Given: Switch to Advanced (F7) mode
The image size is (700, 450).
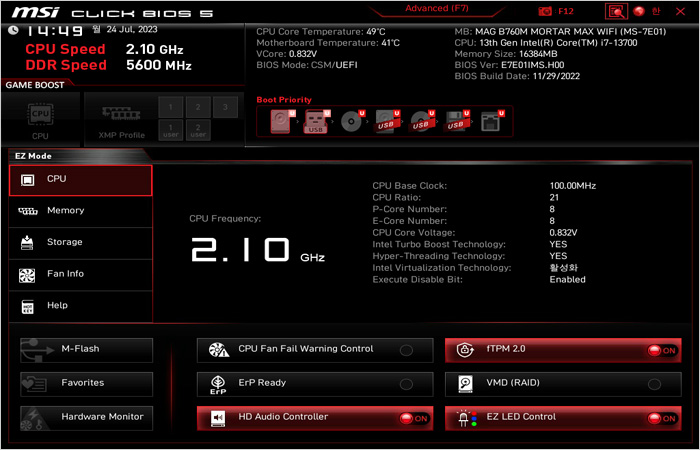Looking at the screenshot, I should coord(436,9).
